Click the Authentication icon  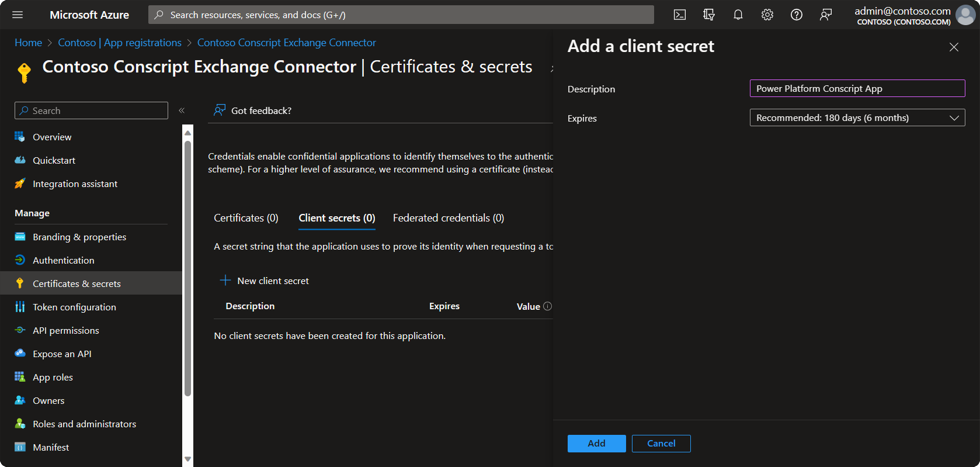20,260
